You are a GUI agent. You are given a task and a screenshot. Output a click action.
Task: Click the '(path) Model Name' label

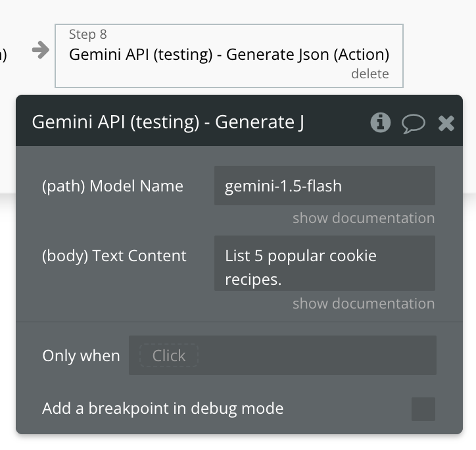tap(112, 186)
